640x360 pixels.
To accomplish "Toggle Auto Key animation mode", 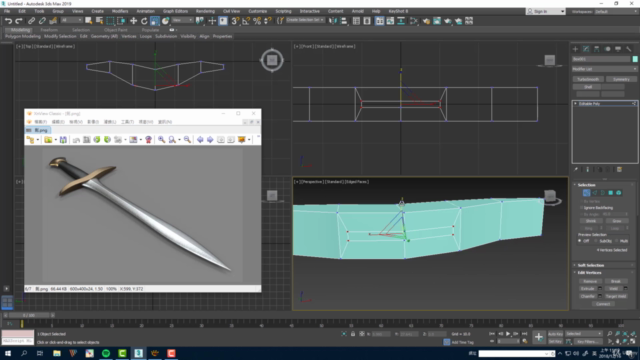I will 555,334.
